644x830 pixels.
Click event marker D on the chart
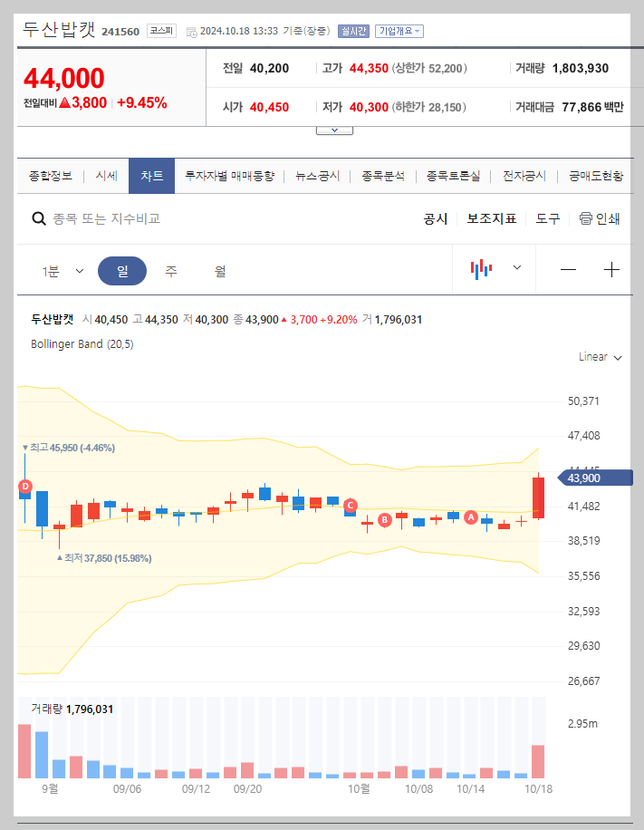pos(24,488)
